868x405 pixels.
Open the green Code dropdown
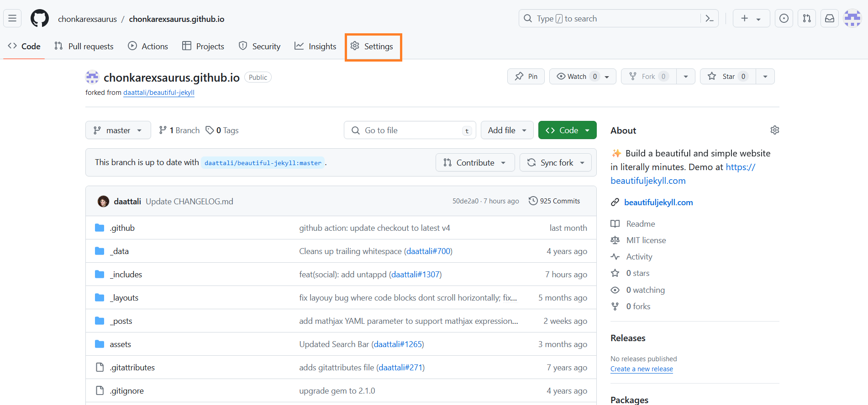coord(568,130)
